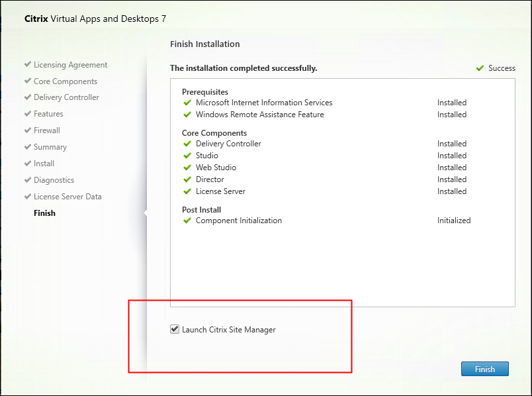532x396 pixels.
Task: Uncheck the Launch Citrix Site Manager checkbox
Action: point(175,329)
